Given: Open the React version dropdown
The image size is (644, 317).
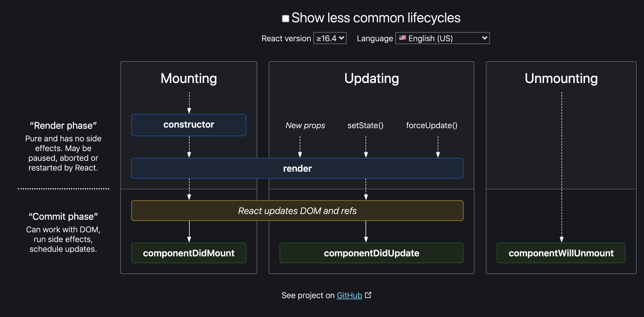Looking at the screenshot, I should [330, 38].
